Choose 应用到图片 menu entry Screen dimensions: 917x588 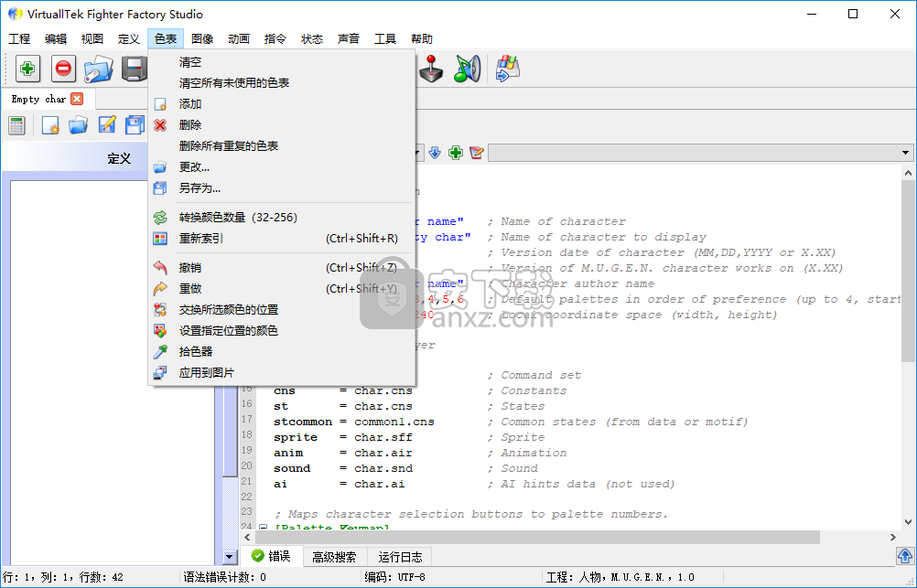pos(281,373)
